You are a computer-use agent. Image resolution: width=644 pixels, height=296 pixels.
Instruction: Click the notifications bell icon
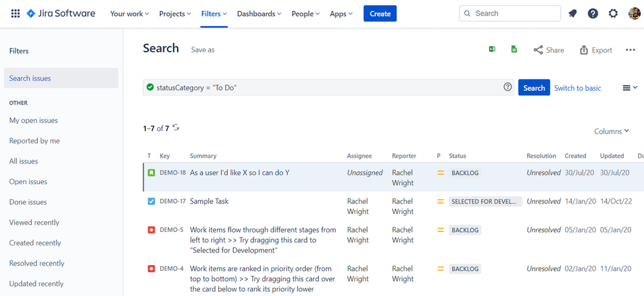[x=572, y=14]
